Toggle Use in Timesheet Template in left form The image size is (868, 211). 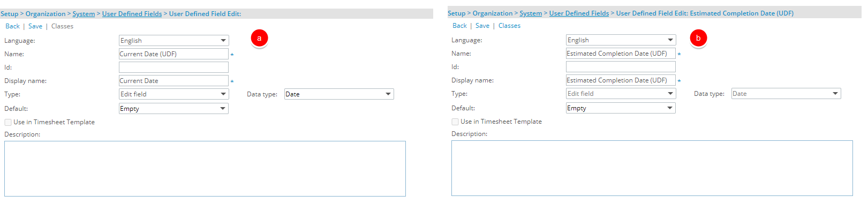8,122
